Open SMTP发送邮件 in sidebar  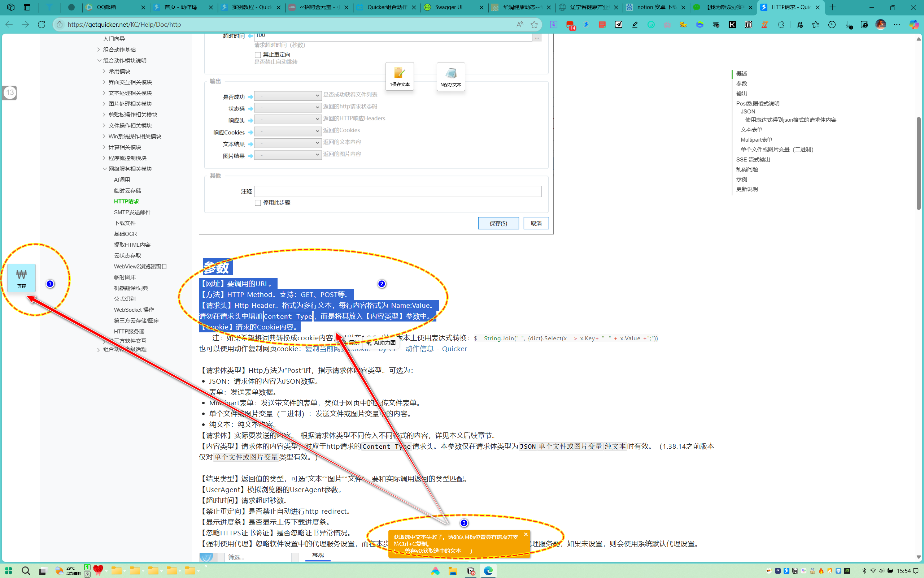132,212
